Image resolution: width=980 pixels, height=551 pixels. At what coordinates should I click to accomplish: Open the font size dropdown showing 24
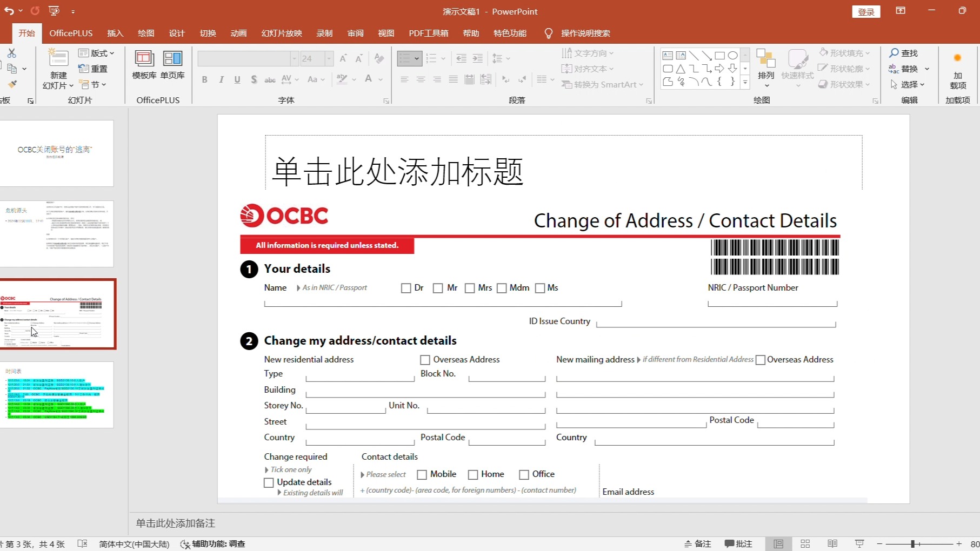tap(328, 58)
